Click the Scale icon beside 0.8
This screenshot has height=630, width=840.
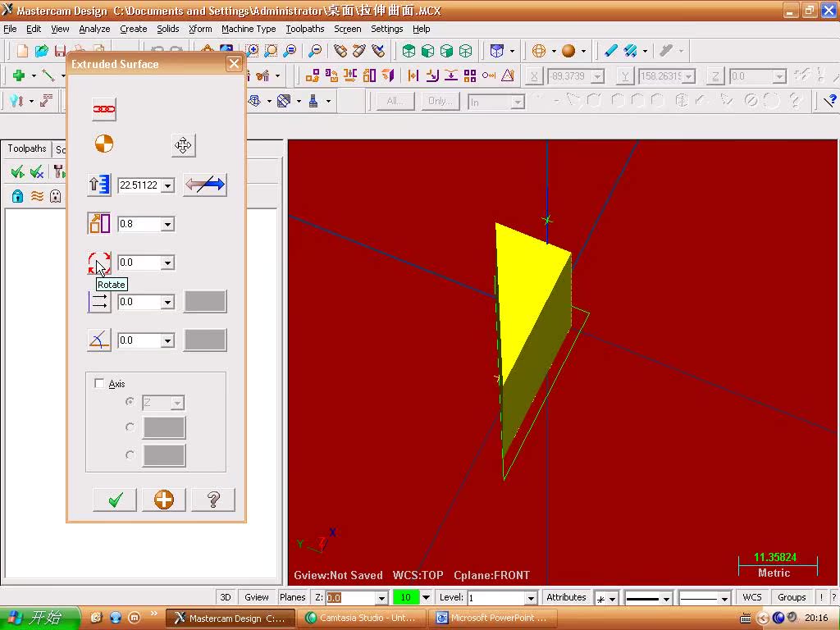99,223
